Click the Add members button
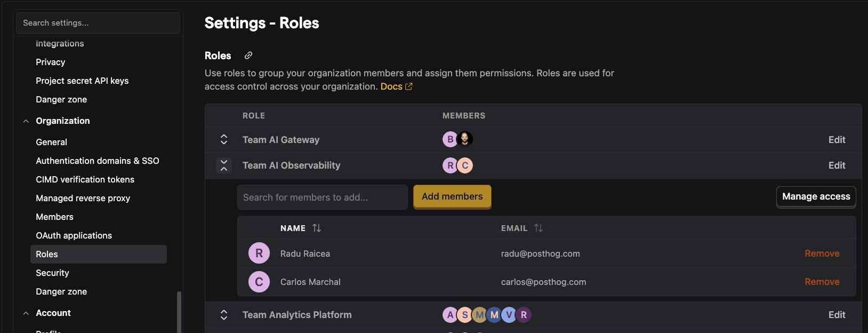This screenshot has width=868, height=333. click(x=452, y=196)
